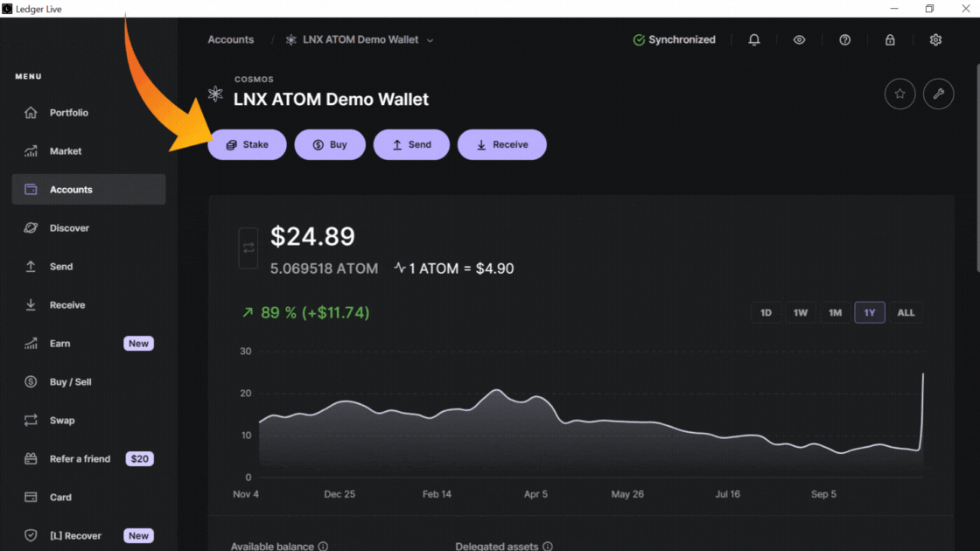Toggle the eye icon to hide balances
Screen dimensions: 980x551
[799, 40]
